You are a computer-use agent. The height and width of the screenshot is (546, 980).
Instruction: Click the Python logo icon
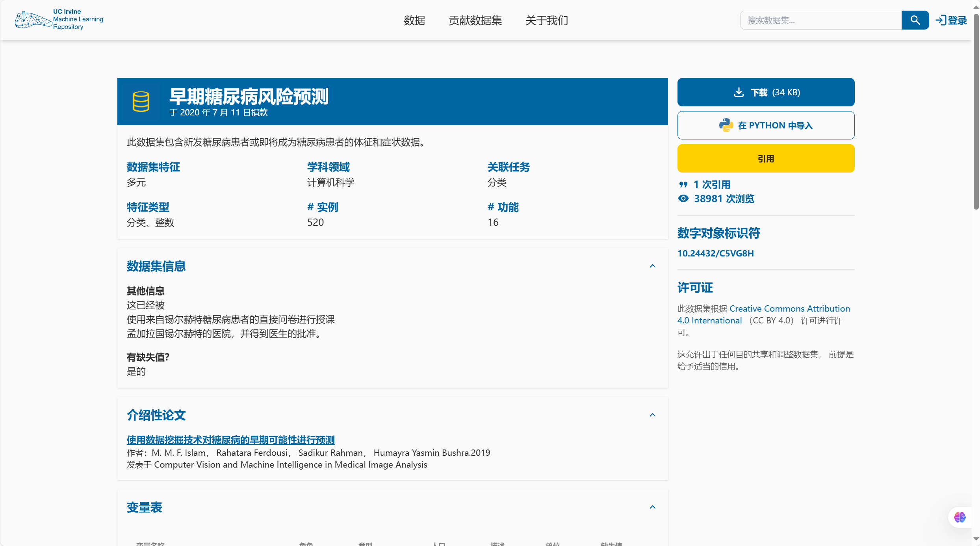(x=726, y=125)
